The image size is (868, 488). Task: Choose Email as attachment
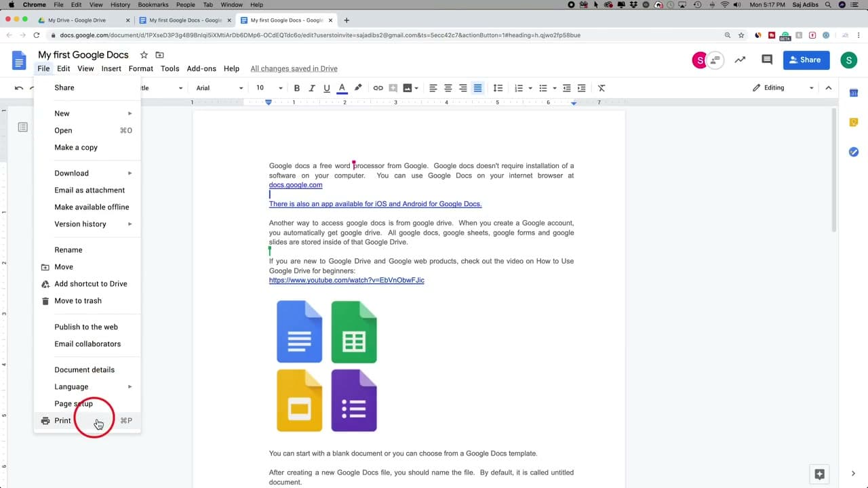87,190
